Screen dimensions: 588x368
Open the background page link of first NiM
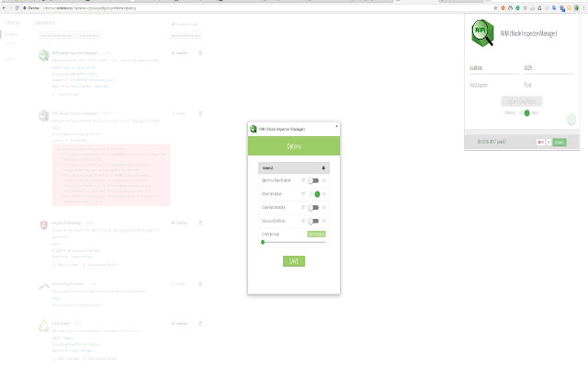click(x=81, y=86)
